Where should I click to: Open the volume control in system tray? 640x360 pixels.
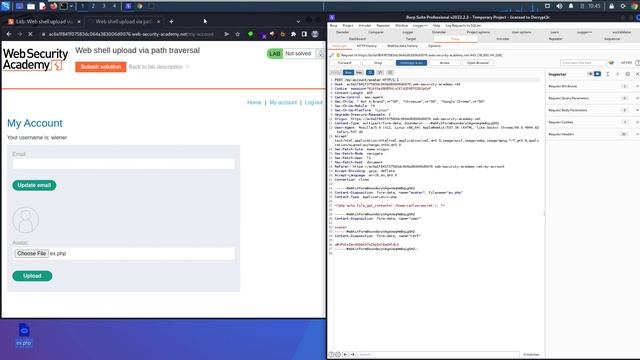pos(559,6)
